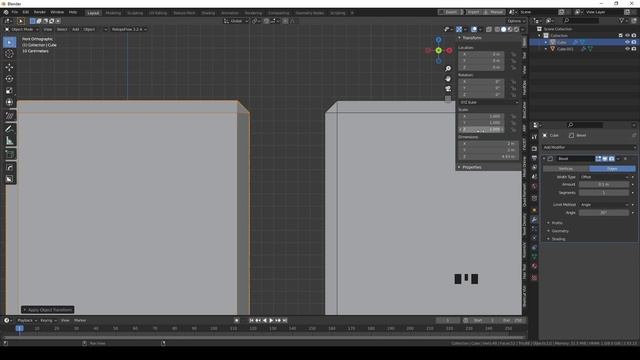Open the viewport Select menu
Screen dimensions: 640x360
coord(62,29)
